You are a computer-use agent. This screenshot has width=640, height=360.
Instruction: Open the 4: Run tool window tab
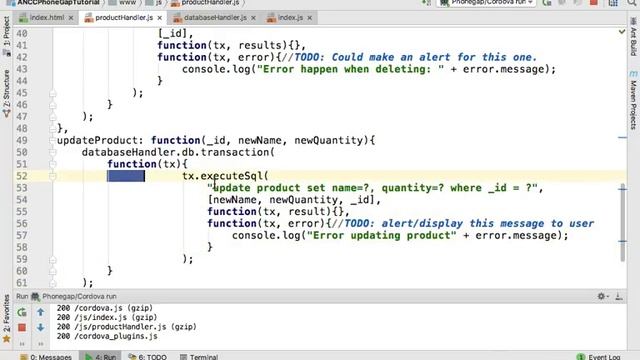pos(100,357)
